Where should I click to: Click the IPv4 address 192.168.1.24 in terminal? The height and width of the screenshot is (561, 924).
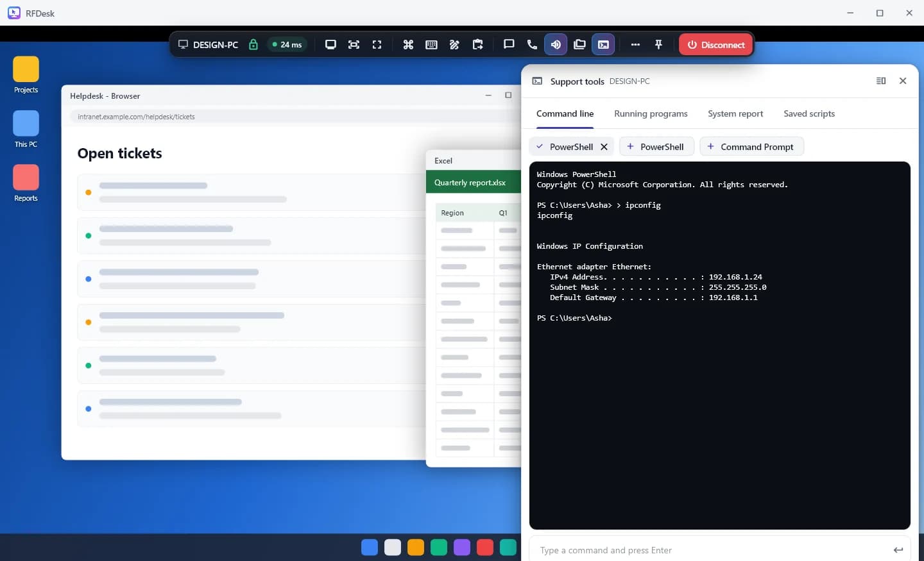[735, 277]
